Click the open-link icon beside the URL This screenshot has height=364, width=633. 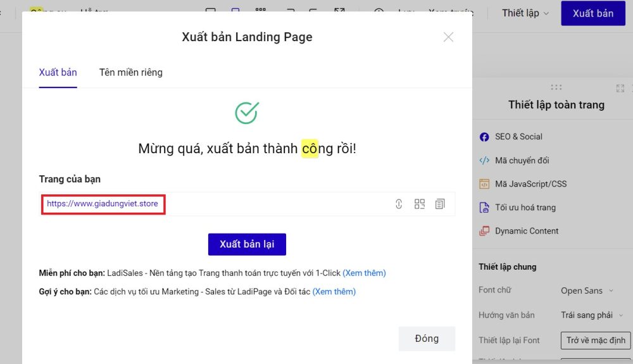399,204
